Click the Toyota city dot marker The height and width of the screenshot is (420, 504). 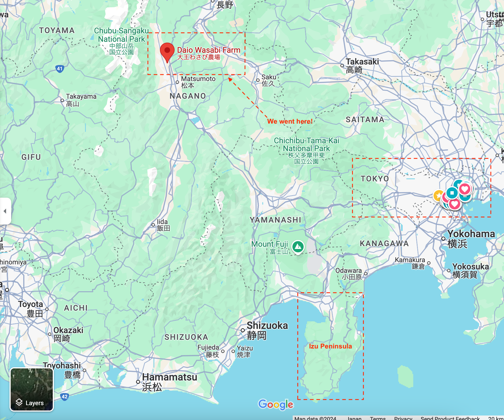pyautogui.click(x=47, y=309)
